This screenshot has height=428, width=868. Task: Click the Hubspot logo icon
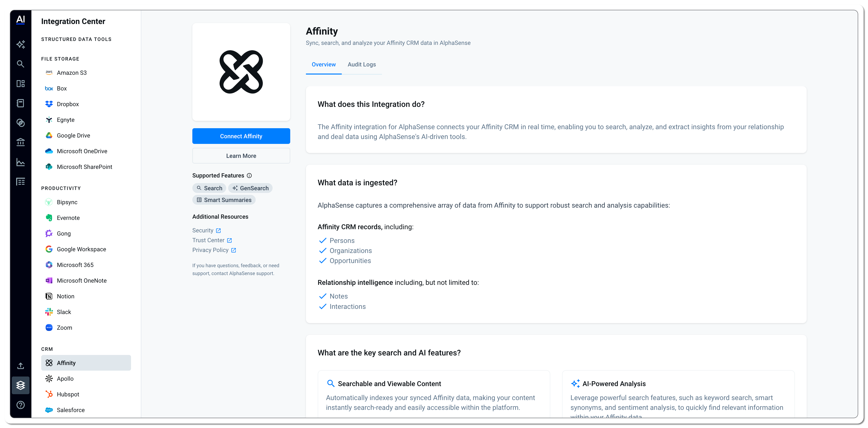coord(49,394)
